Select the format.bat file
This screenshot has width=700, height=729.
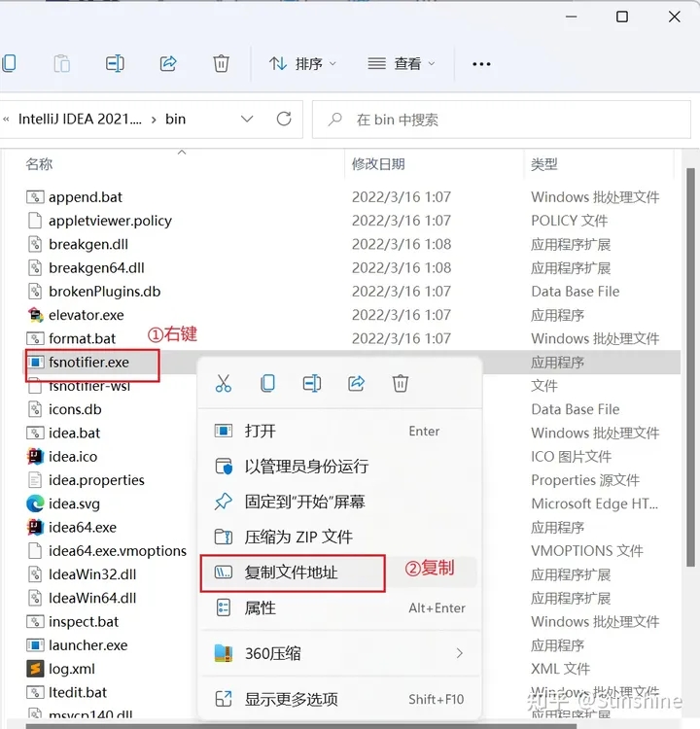pyautogui.click(x=83, y=338)
